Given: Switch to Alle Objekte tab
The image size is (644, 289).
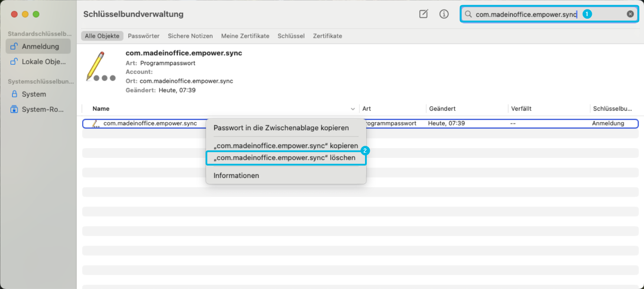Looking at the screenshot, I should pos(102,36).
